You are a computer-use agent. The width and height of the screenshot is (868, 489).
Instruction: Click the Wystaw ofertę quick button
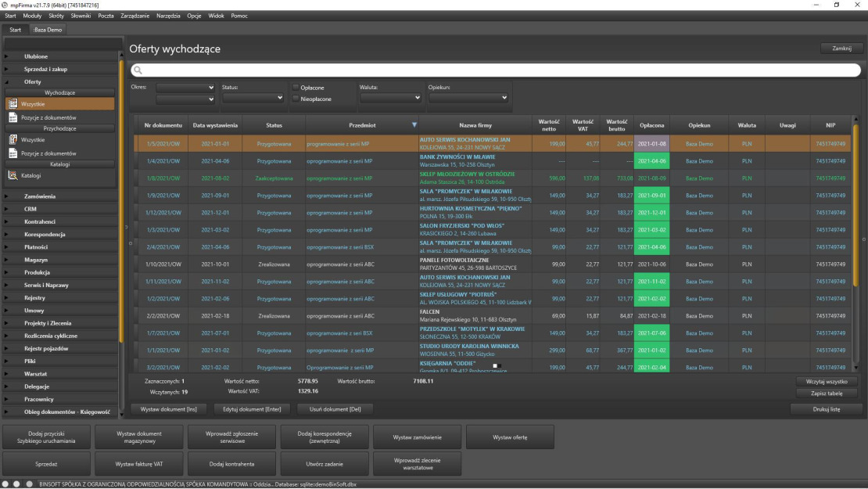pyautogui.click(x=510, y=437)
